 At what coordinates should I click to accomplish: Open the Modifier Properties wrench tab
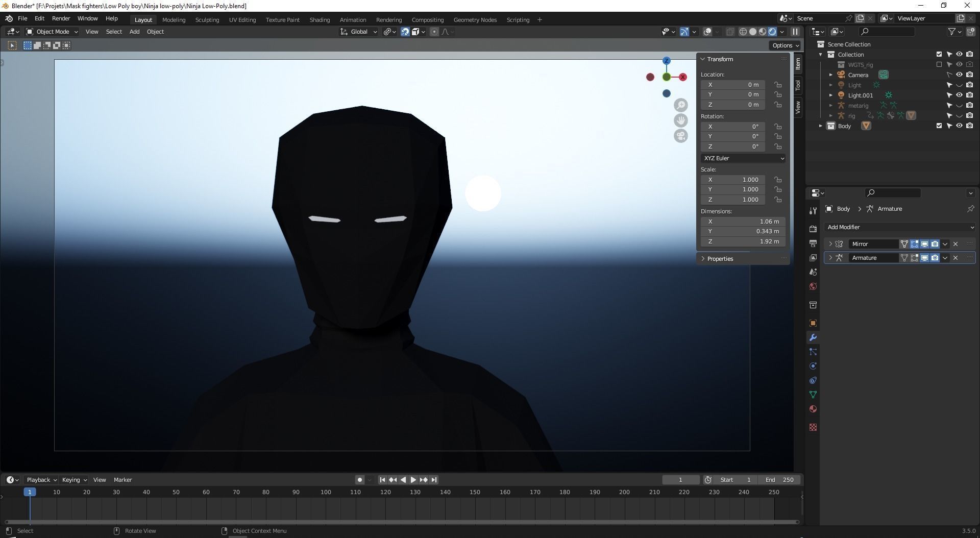[x=813, y=337]
